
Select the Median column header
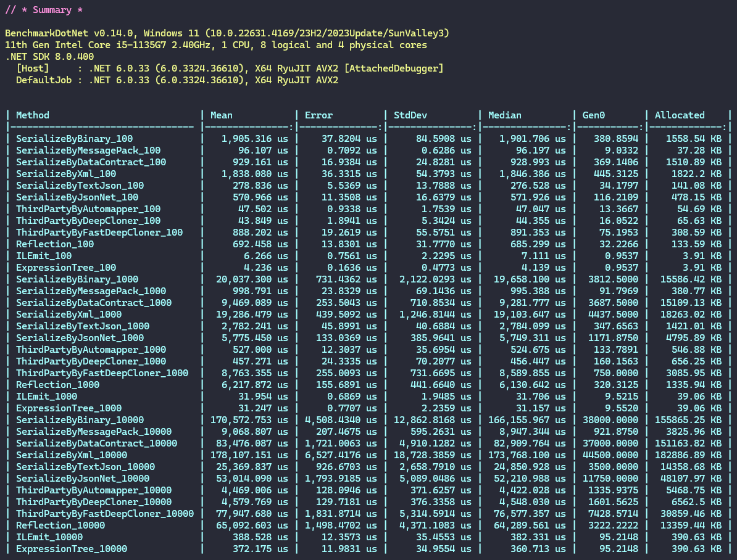pyautogui.click(x=504, y=115)
